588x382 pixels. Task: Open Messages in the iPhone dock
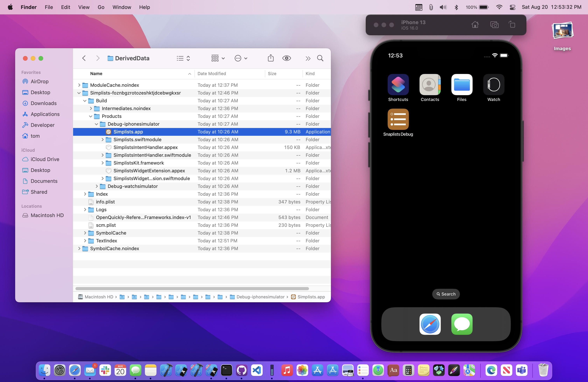coord(462,324)
